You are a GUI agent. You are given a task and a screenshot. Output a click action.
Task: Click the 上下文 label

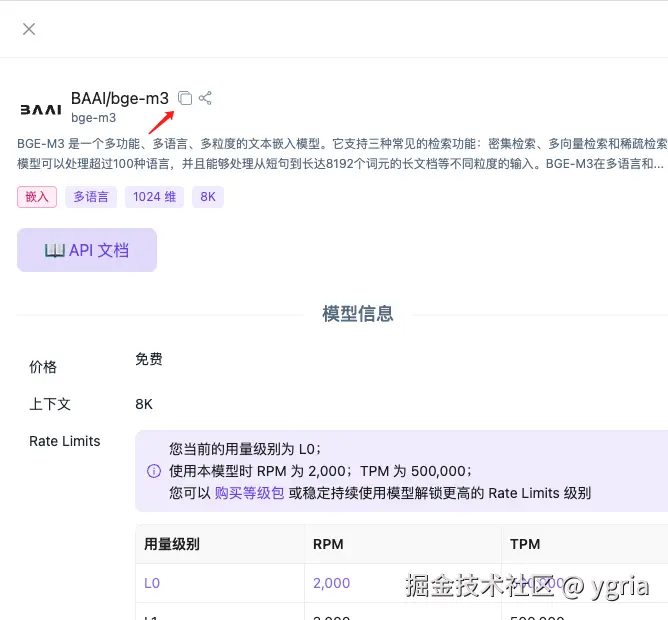coord(50,404)
